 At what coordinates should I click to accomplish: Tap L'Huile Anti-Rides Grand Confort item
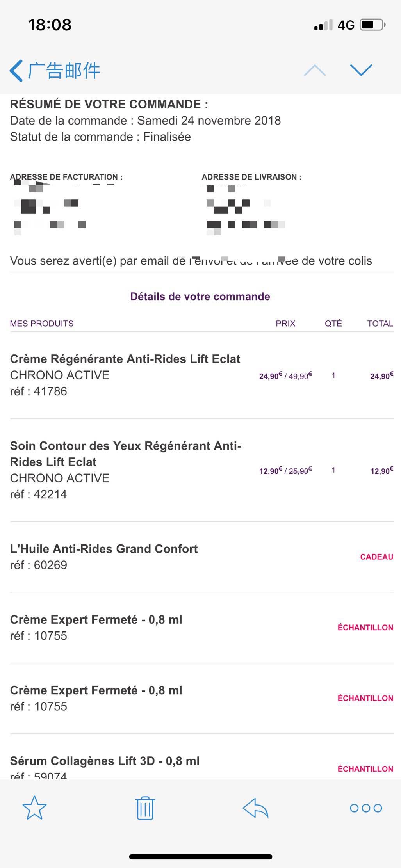tap(104, 549)
